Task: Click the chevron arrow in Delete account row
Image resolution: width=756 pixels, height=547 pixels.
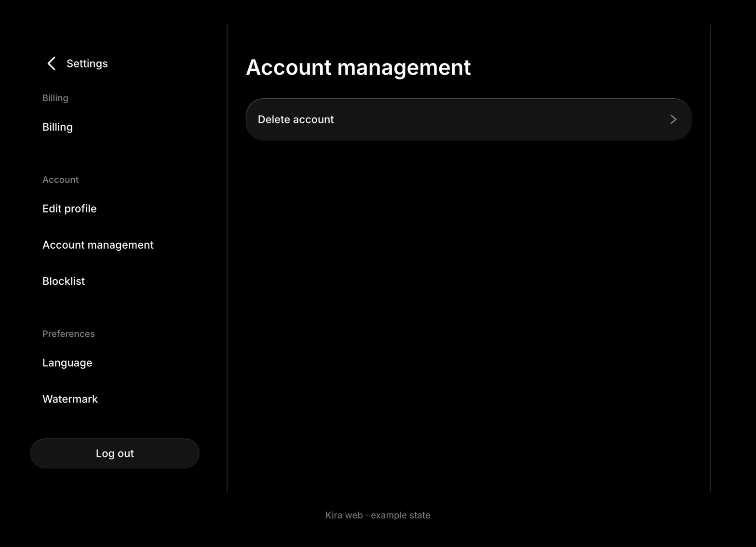Action: [674, 120]
